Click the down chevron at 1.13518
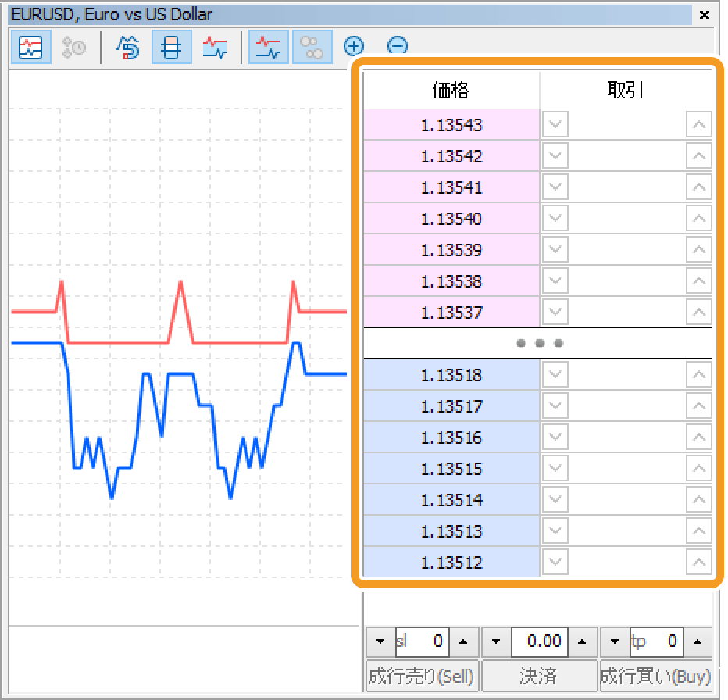This screenshot has height=700, width=728. [x=555, y=374]
